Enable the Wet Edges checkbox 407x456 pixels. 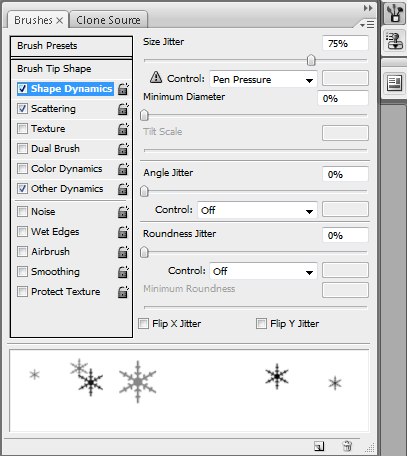[22, 232]
